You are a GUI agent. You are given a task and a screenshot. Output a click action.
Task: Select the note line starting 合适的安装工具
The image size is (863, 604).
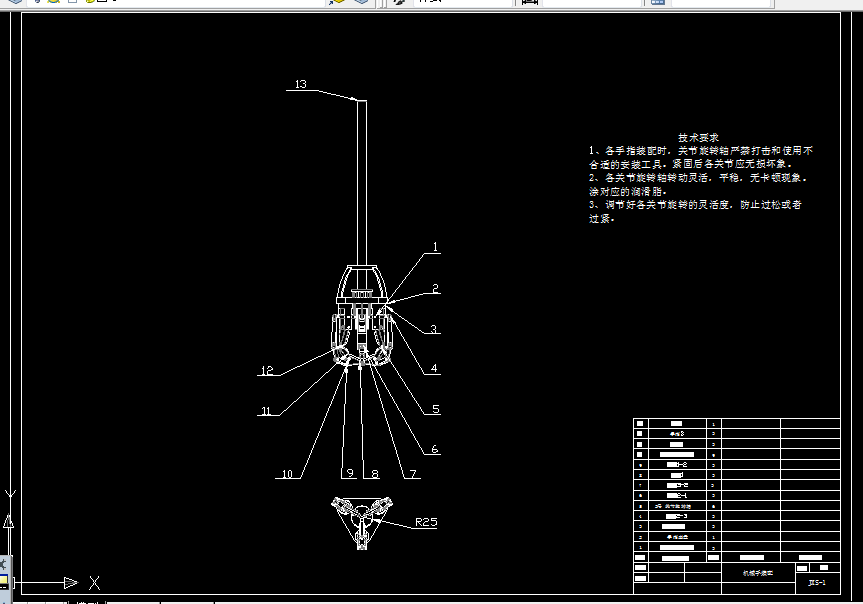(691, 164)
